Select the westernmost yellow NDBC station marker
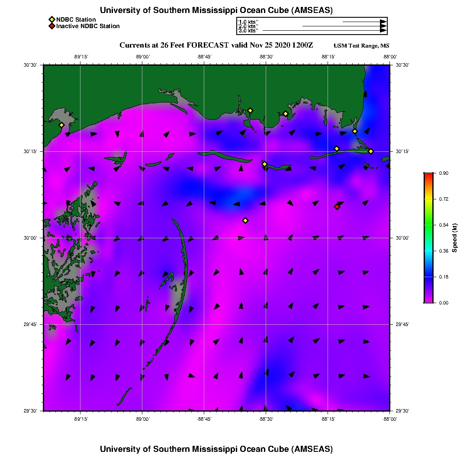Image resolution: width=476 pixels, height=454 pixels. (61, 125)
